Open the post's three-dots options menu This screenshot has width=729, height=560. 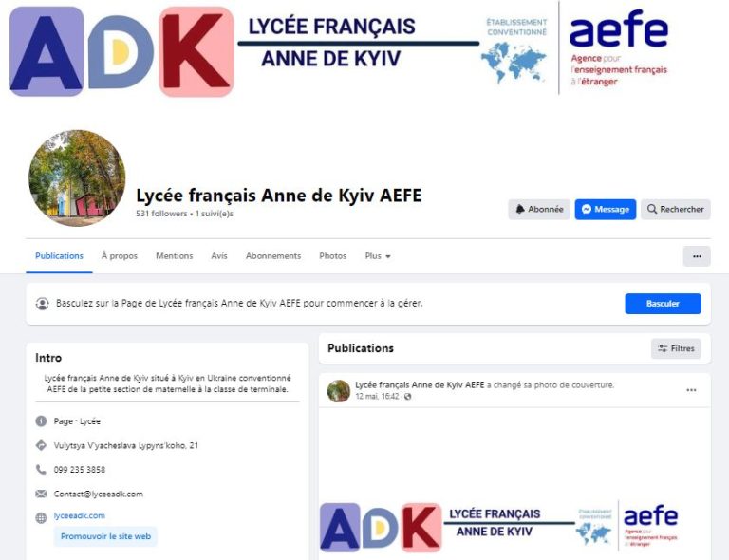point(691,390)
